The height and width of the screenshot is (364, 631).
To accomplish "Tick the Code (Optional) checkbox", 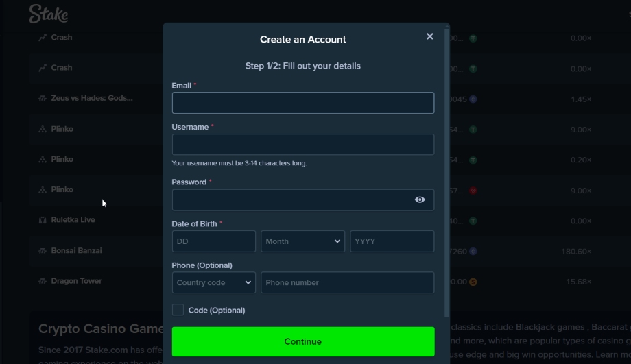I will point(178,310).
